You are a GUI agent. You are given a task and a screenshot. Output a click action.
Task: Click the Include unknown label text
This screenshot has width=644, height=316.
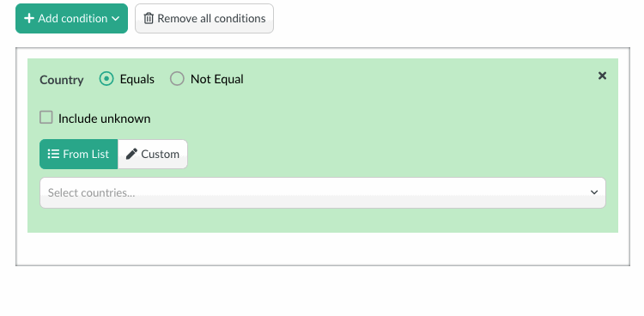tap(104, 118)
